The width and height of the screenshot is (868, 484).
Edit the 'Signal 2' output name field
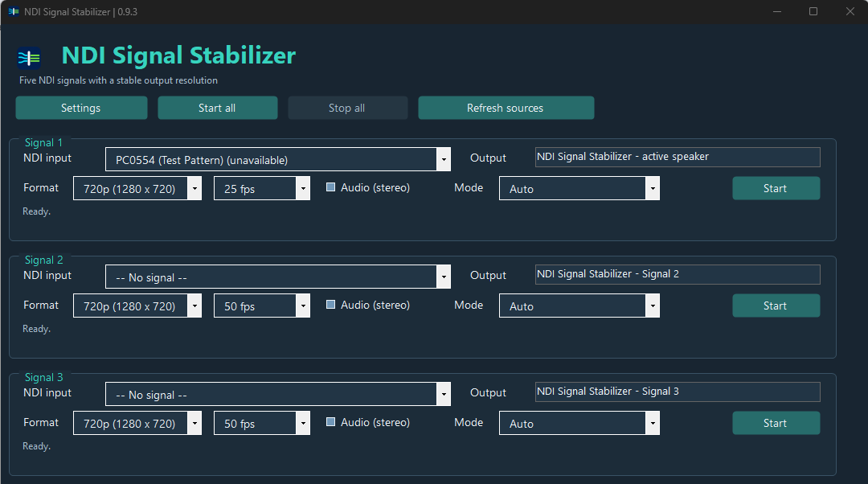pos(678,275)
